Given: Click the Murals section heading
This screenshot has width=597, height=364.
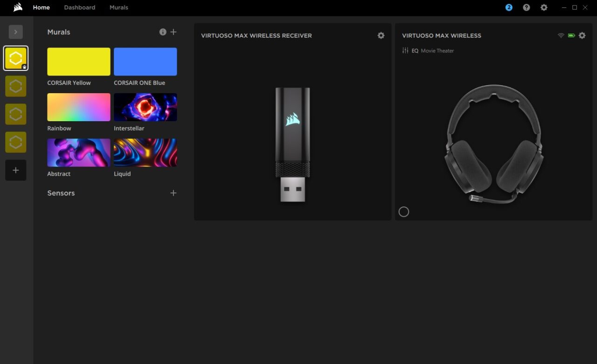Looking at the screenshot, I should click(x=59, y=32).
